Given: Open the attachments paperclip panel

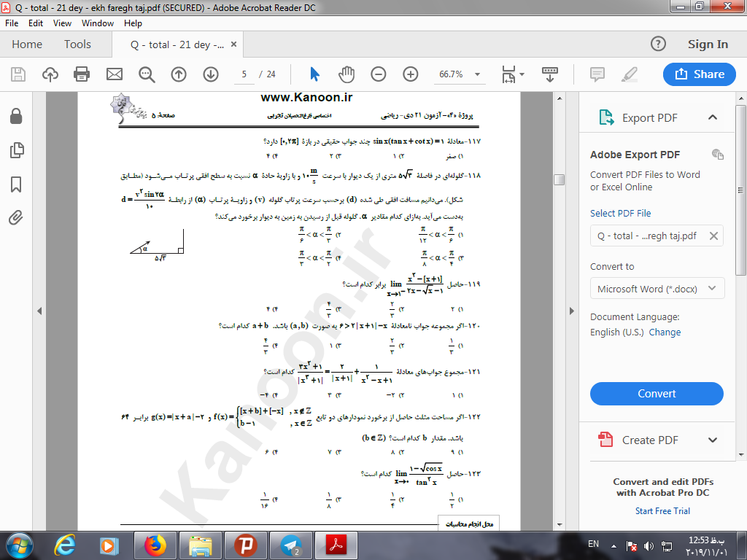Looking at the screenshot, I should 16,217.
